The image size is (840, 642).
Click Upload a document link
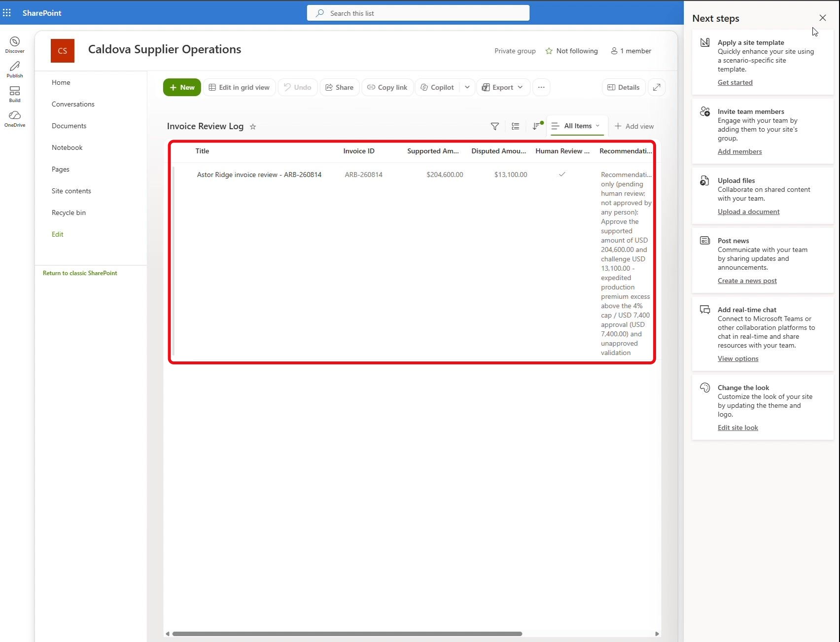point(748,212)
